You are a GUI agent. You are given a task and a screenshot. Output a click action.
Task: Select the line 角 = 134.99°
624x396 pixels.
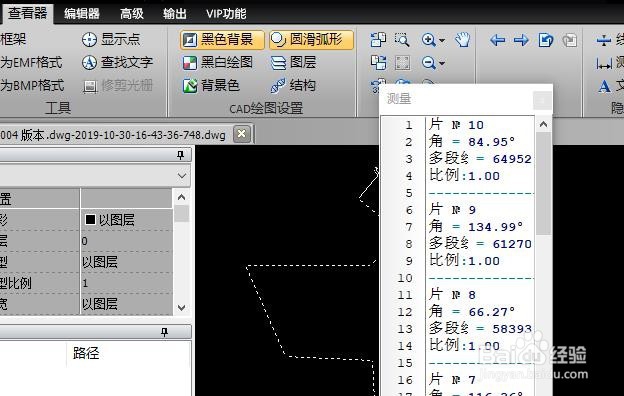pyautogui.click(x=476, y=227)
